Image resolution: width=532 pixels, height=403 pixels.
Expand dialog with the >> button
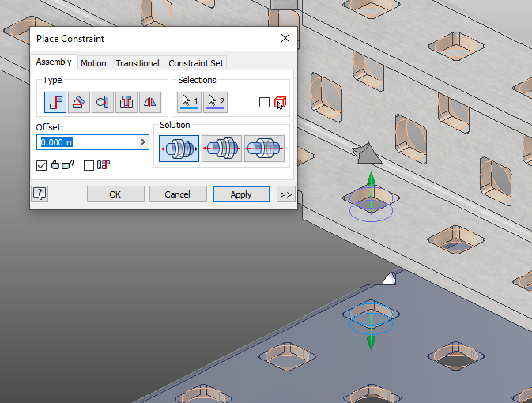point(286,194)
